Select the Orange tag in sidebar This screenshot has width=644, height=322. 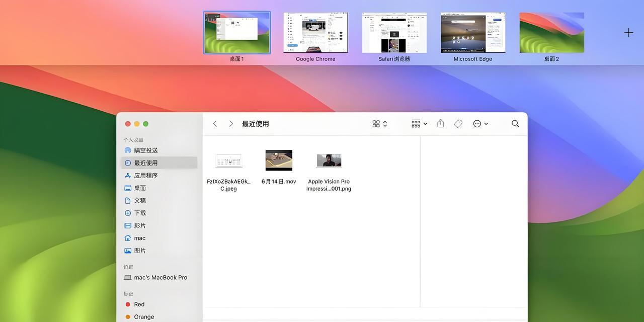coord(159,317)
